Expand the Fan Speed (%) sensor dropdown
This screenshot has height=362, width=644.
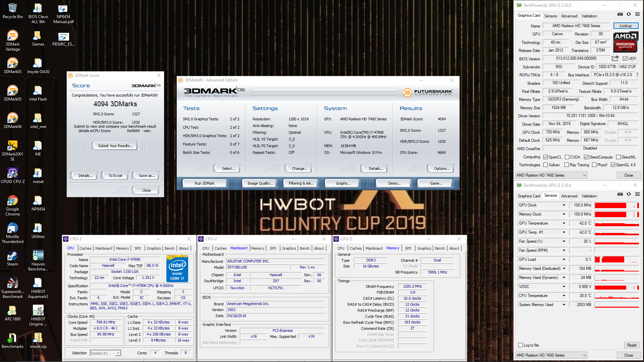564,241
